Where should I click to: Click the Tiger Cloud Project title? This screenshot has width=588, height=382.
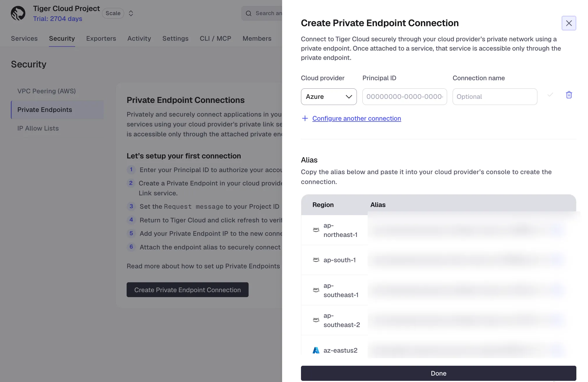click(x=66, y=8)
